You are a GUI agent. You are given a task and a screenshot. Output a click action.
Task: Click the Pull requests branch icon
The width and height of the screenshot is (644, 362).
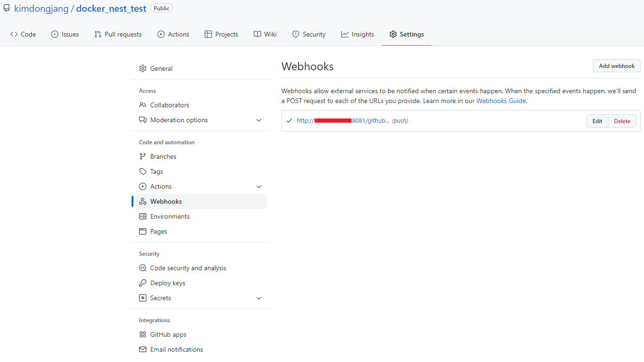pos(98,34)
